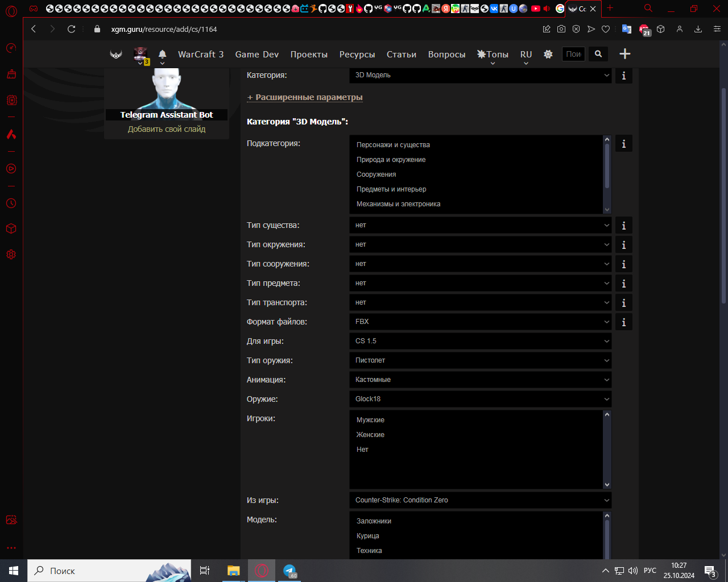Select Персонажи и существа subcategory
This screenshot has width=728, height=582.
click(x=393, y=145)
